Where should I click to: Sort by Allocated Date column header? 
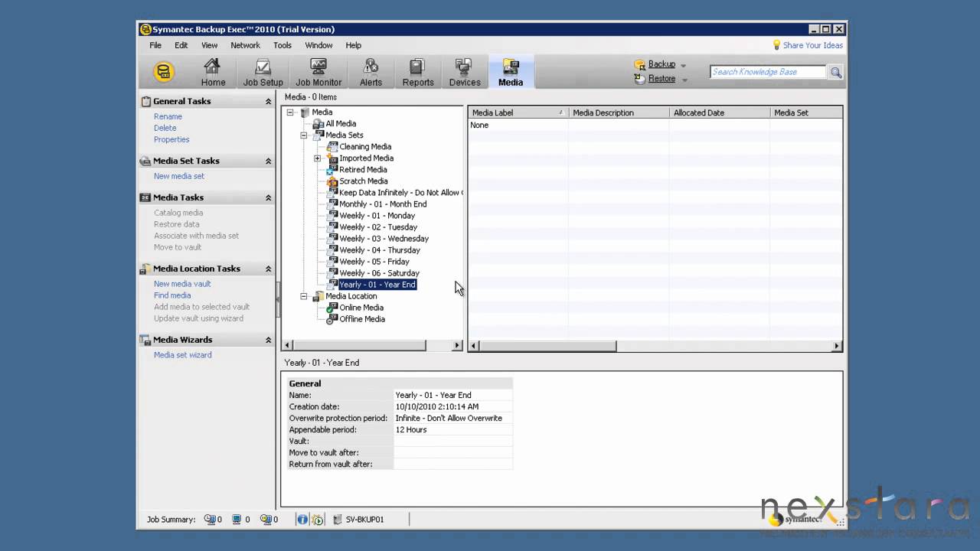point(720,112)
